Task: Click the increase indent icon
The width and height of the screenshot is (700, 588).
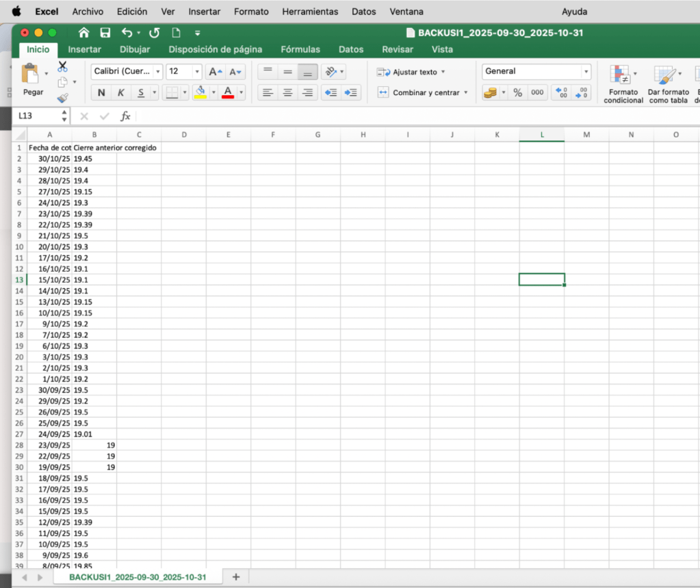Action: (352, 93)
